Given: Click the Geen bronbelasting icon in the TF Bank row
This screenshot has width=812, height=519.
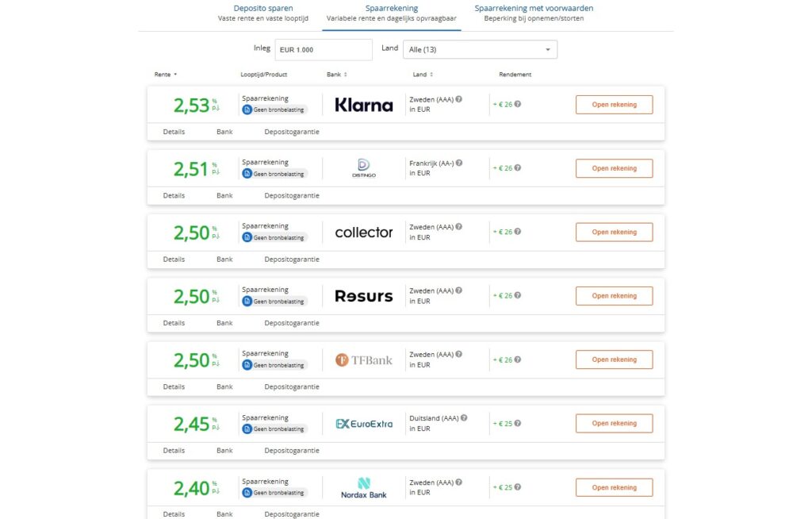Looking at the screenshot, I should pos(247,365).
